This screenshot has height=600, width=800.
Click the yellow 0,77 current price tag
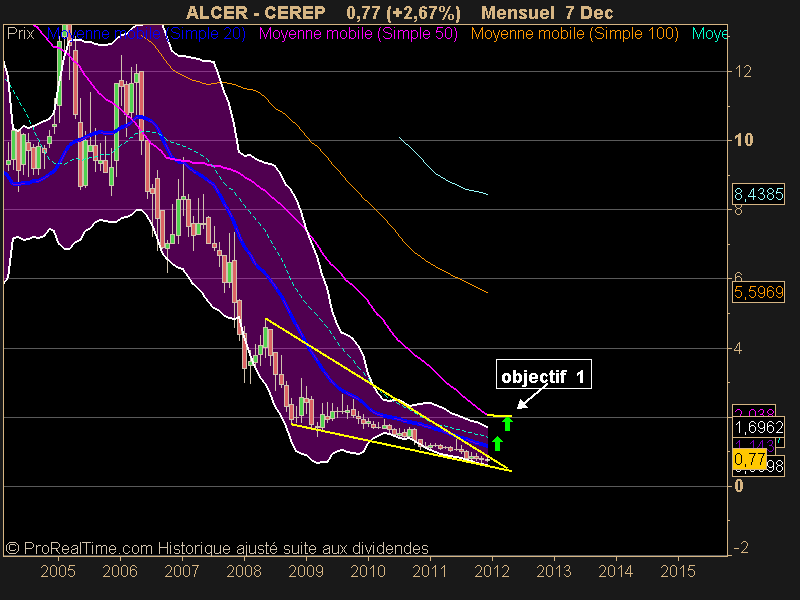(749, 460)
